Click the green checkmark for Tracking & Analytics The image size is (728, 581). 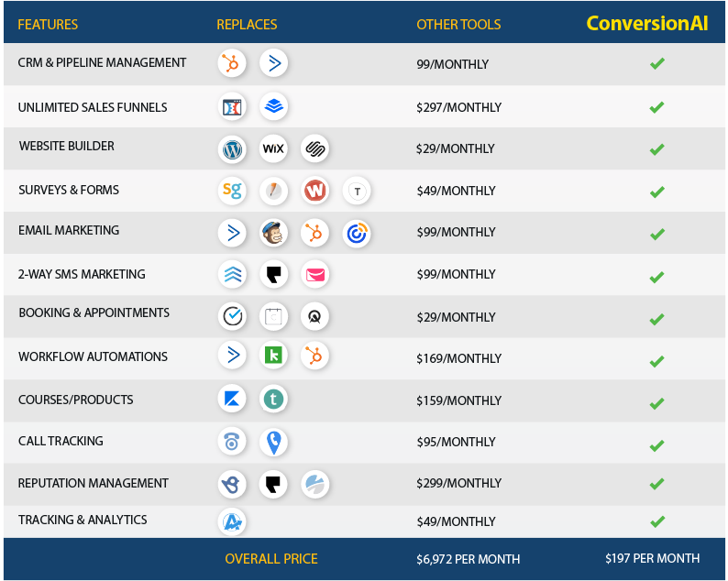point(656,521)
